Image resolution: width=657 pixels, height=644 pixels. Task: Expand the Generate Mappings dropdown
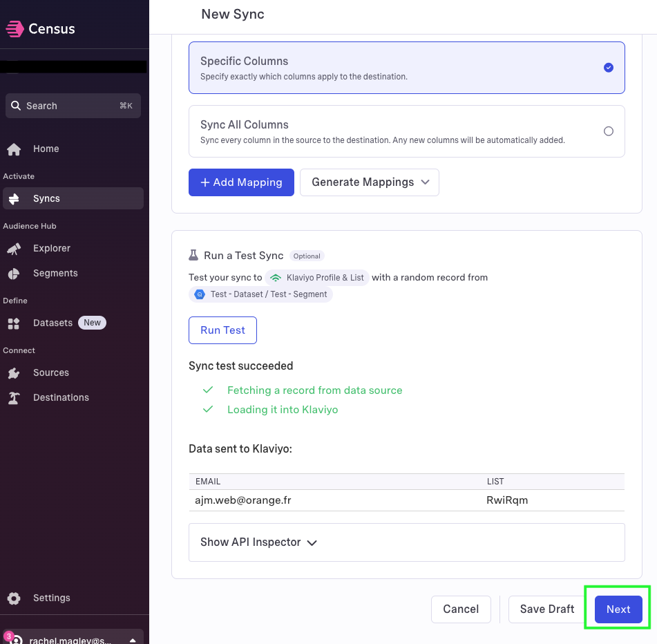pos(370,182)
